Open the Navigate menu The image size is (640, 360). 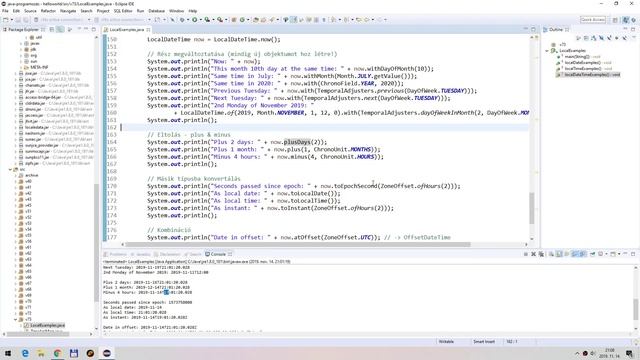tap(68, 11)
